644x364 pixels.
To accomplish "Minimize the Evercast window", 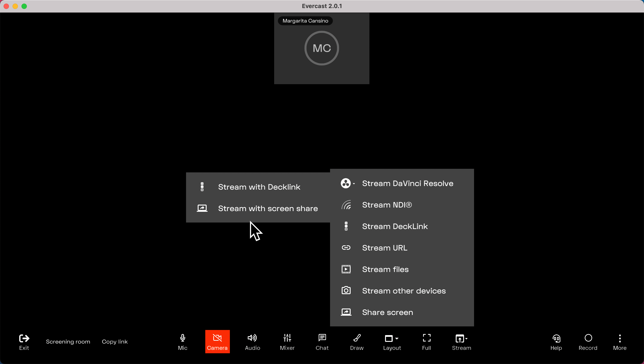I will (15, 6).
